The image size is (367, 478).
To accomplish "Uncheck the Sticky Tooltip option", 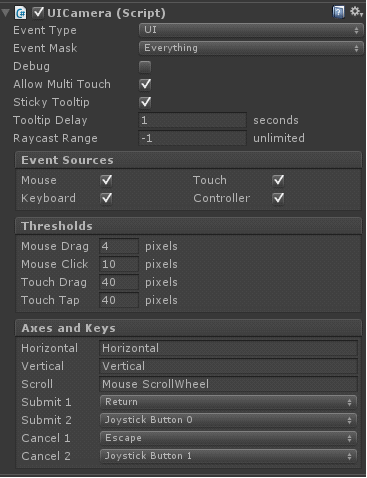I will click(x=145, y=102).
